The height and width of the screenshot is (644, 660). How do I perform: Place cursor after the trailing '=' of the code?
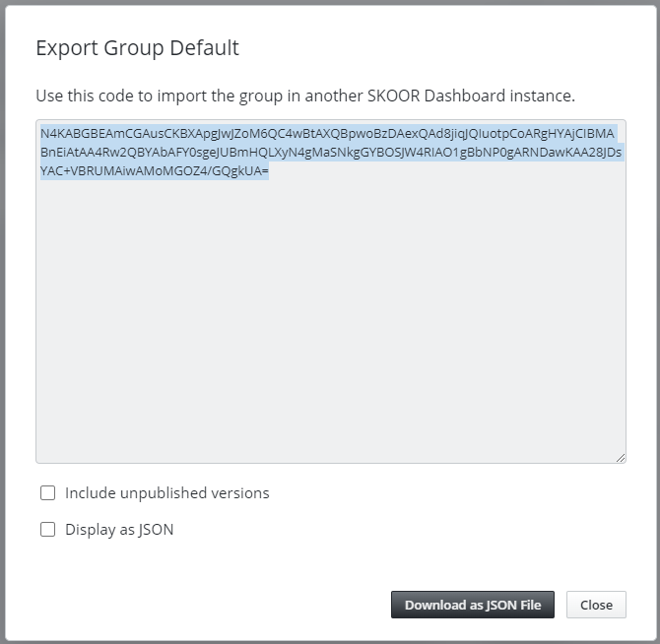[269, 170]
